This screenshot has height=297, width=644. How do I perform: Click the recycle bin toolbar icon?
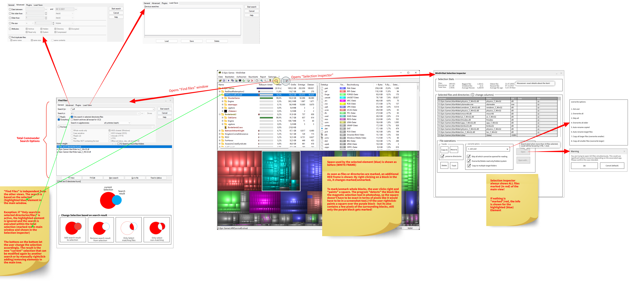(248, 80)
